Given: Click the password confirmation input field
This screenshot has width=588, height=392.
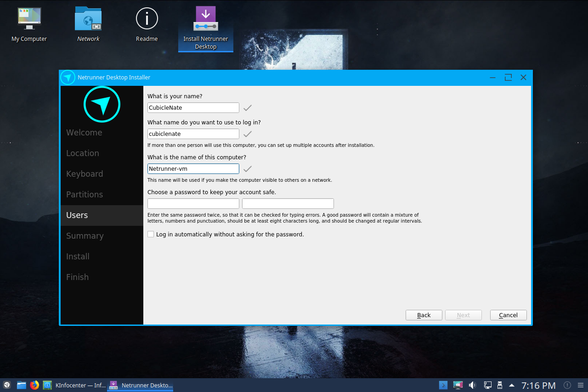Looking at the screenshot, I should pos(288,203).
